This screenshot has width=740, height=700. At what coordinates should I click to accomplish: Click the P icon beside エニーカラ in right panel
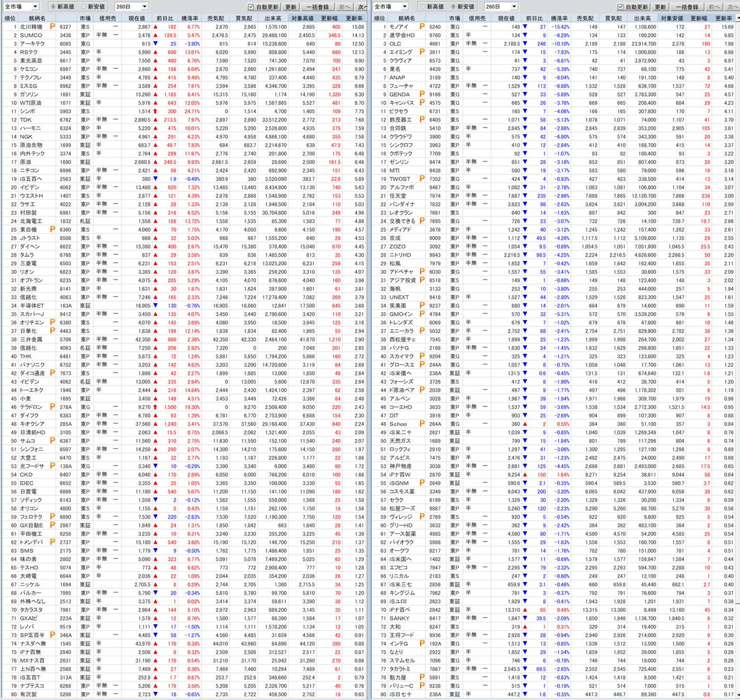coord(422,331)
